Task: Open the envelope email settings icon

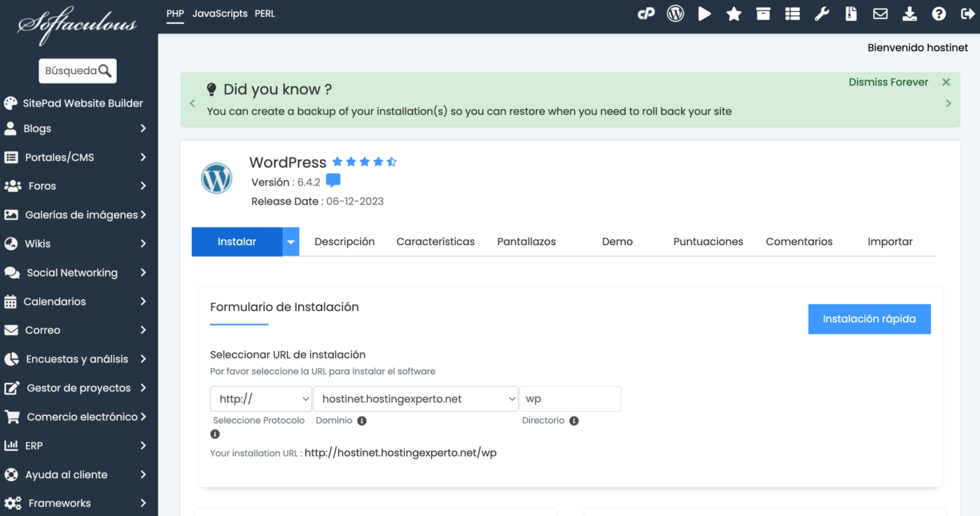Action: 880,13
